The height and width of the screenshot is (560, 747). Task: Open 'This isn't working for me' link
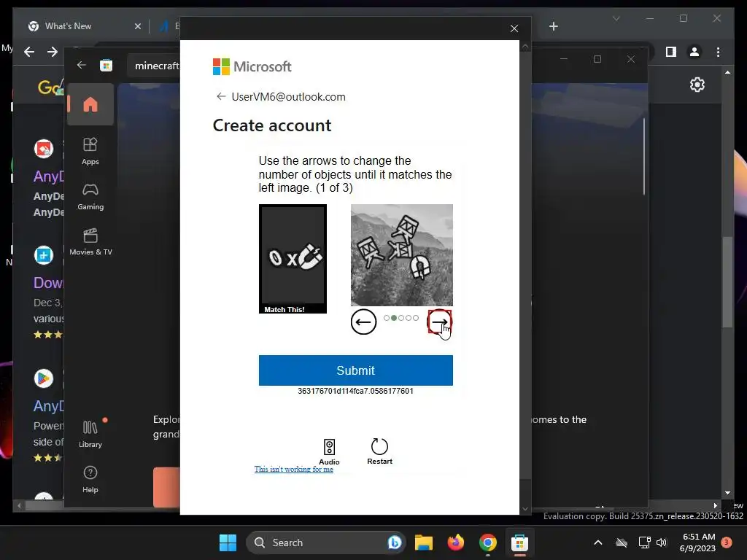(x=293, y=469)
